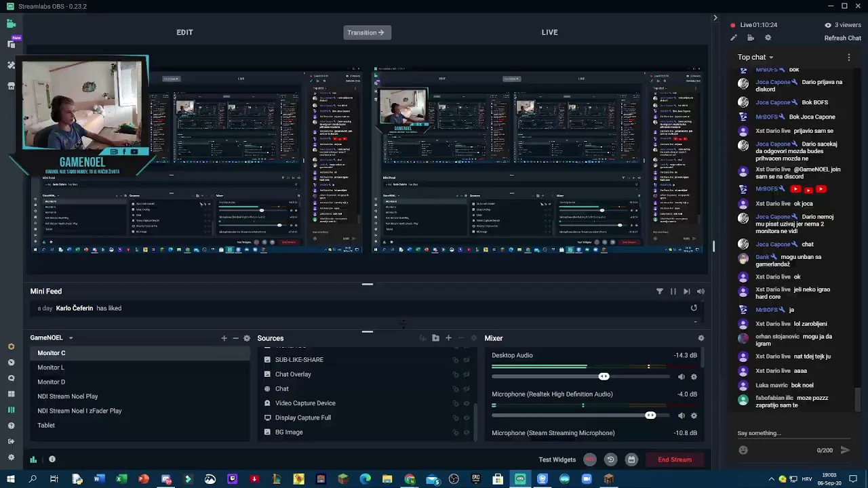Hide the Video Capture Device source

click(467, 403)
